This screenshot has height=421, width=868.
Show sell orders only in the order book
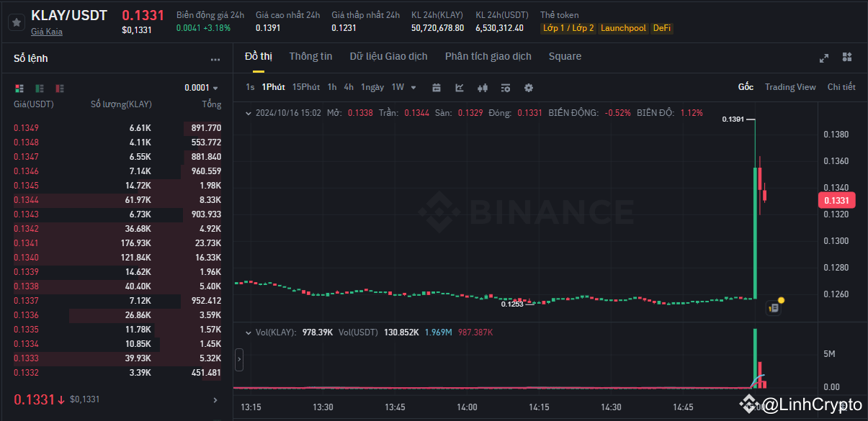tap(58, 87)
